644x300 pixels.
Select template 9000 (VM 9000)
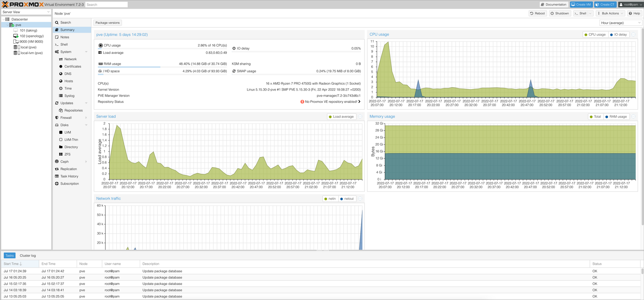tap(31, 42)
